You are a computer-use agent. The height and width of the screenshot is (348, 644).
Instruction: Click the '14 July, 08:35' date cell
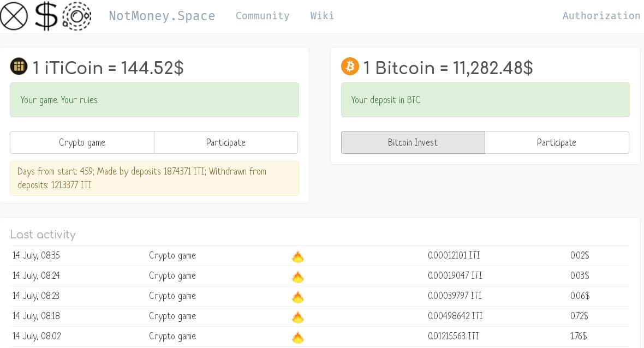[x=36, y=255]
